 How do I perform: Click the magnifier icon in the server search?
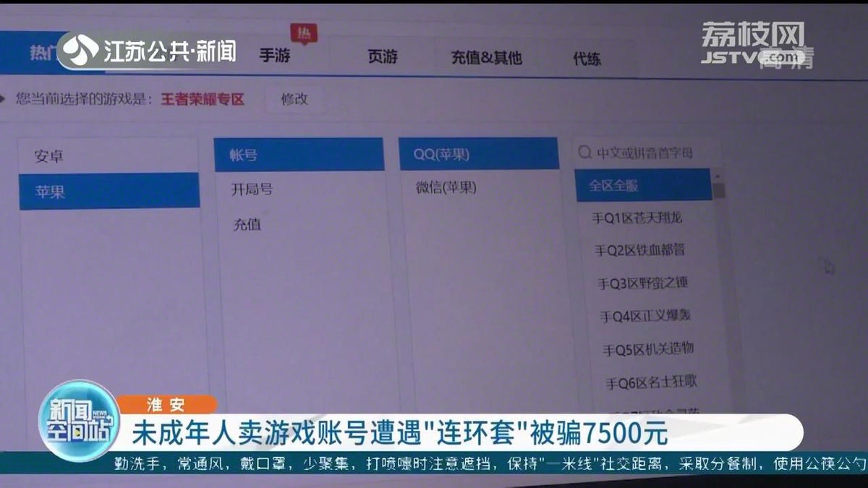(585, 153)
